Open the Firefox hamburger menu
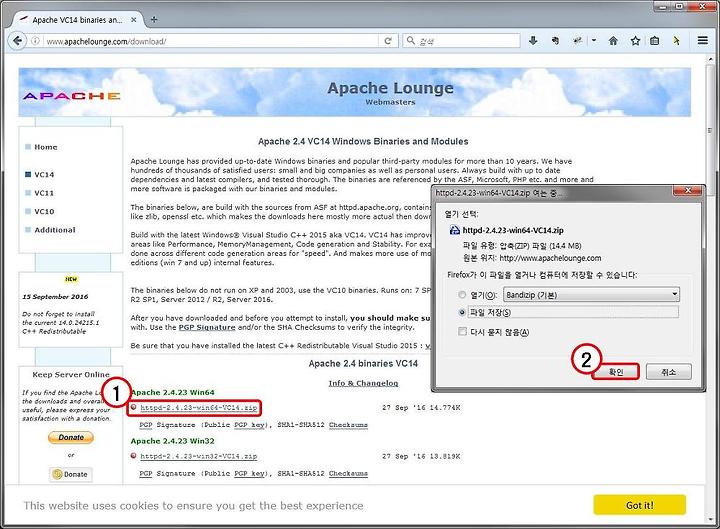Screen dimensions: 720x529 [x=703, y=40]
